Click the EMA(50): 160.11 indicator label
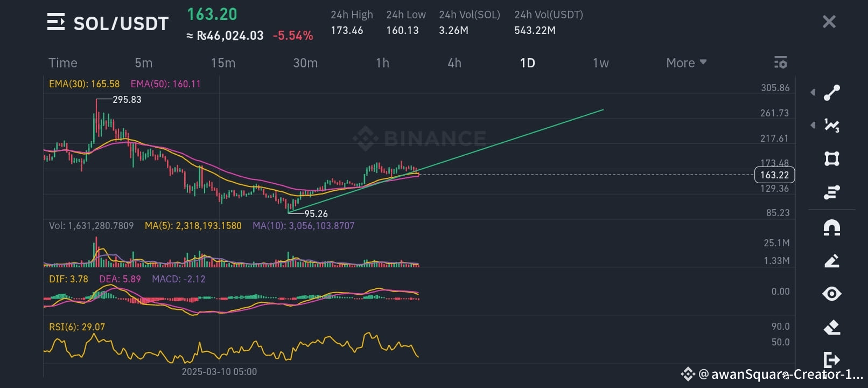Viewport: 868px width, 388px height. (165, 84)
